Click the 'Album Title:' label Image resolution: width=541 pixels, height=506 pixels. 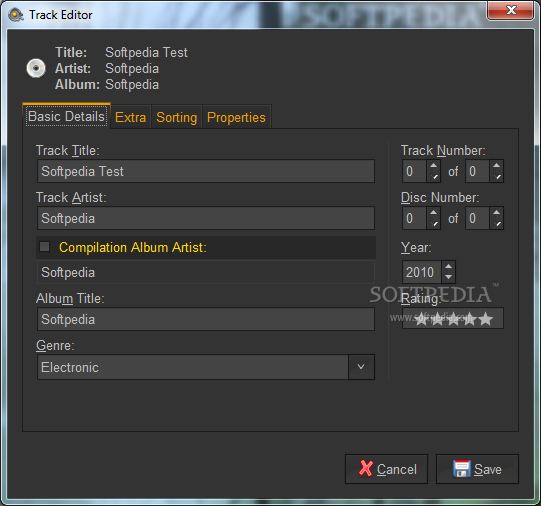click(x=70, y=298)
